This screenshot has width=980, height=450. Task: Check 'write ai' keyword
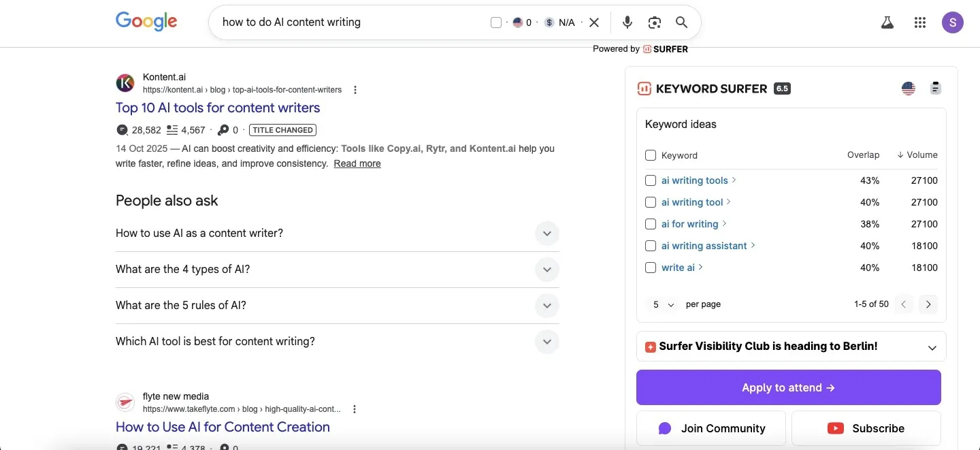pyautogui.click(x=651, y=268)
